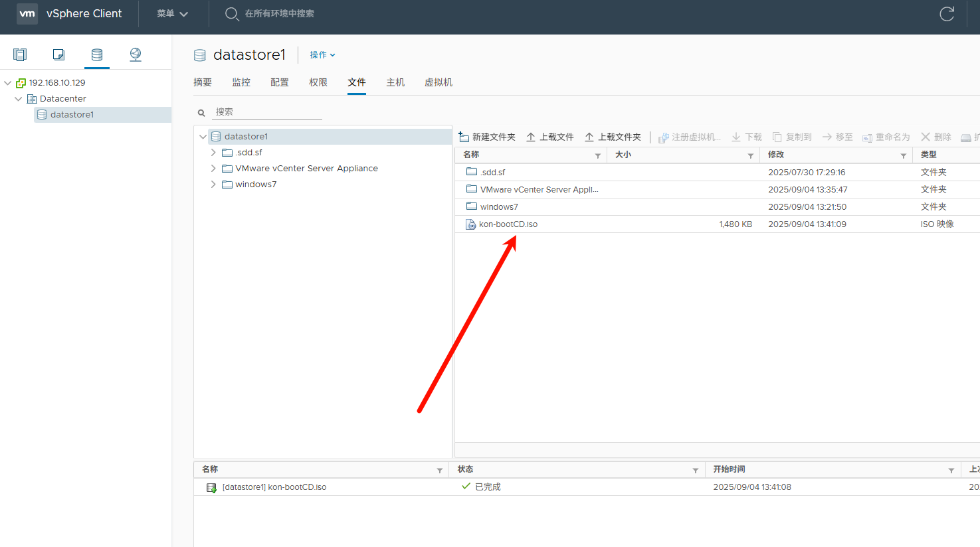Screen dimensions: 980x547
Task: Expand the .sdd.sf folder in tree
Action: click(213, 153)
